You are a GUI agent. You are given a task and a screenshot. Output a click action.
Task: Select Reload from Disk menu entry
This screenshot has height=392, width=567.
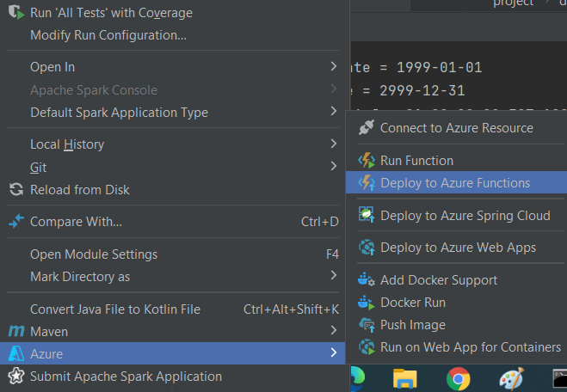pyautogui.click(x=173, y=190)
